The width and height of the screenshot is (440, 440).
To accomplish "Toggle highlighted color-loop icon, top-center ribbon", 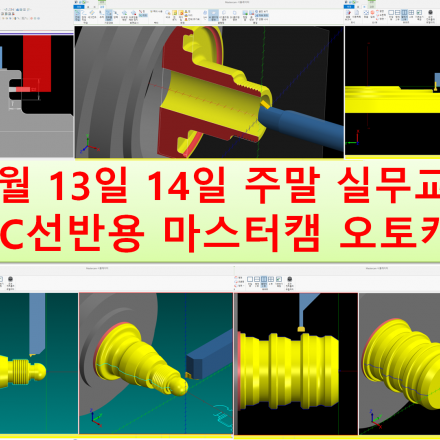I will (x=213, y=14).
